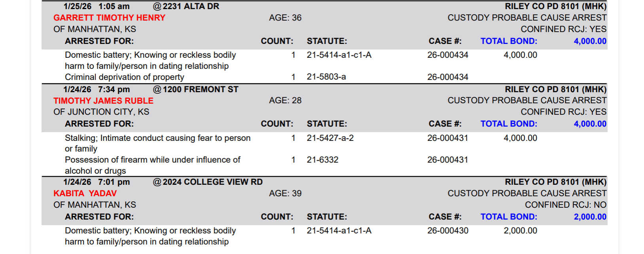The width and height of the screenshot is (644, 254).
Task: Click statute number 21-5427-a-2
Action: (x=330, y=138)
